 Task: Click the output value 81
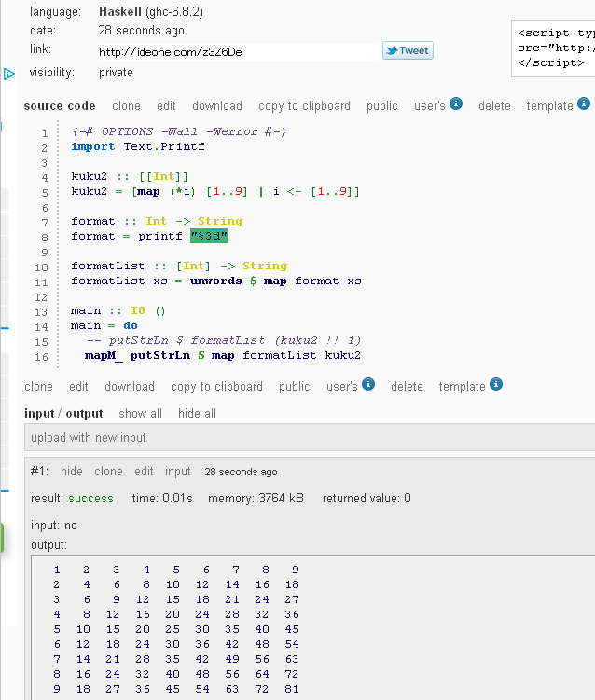tap(292, 689)
